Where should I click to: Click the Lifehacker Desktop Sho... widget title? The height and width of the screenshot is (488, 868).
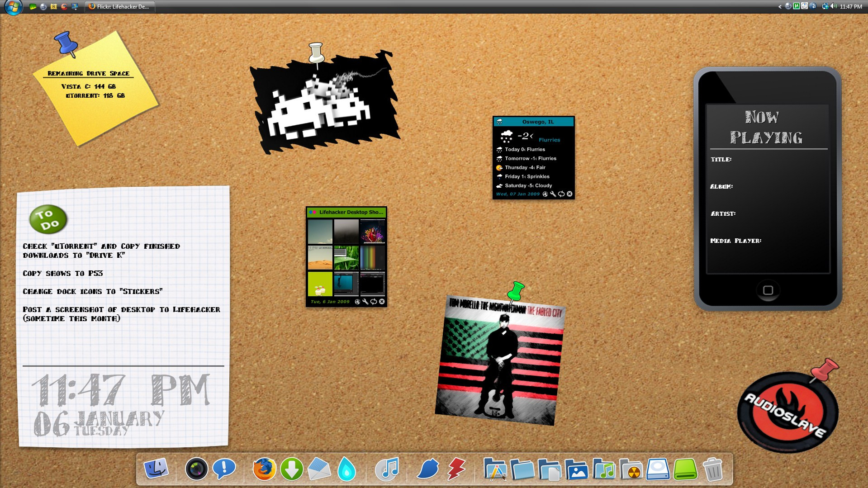point(351,212)
